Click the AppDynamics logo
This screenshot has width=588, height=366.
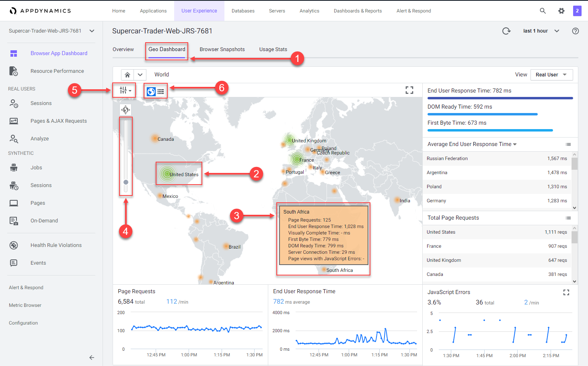click(x=40, y=11)
